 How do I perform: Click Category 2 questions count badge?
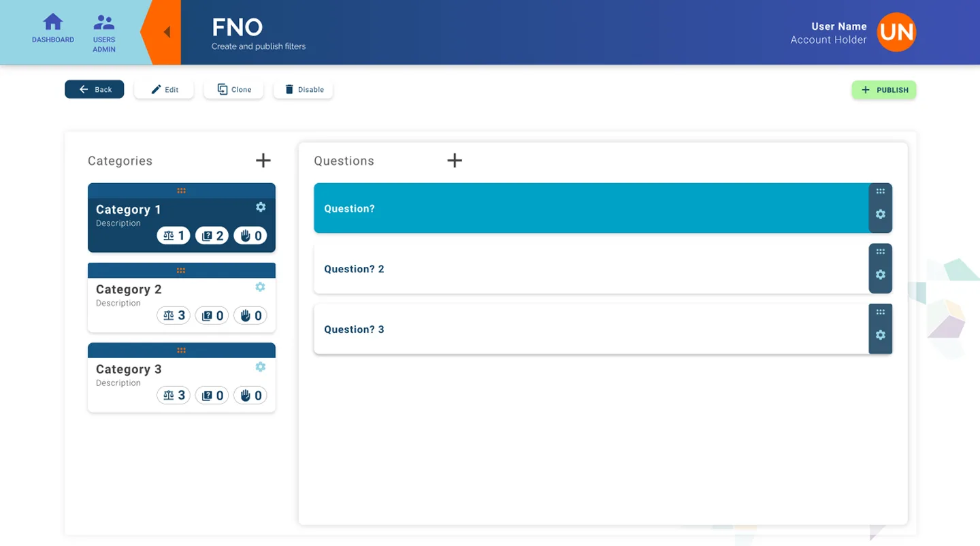tap(212, 316)
